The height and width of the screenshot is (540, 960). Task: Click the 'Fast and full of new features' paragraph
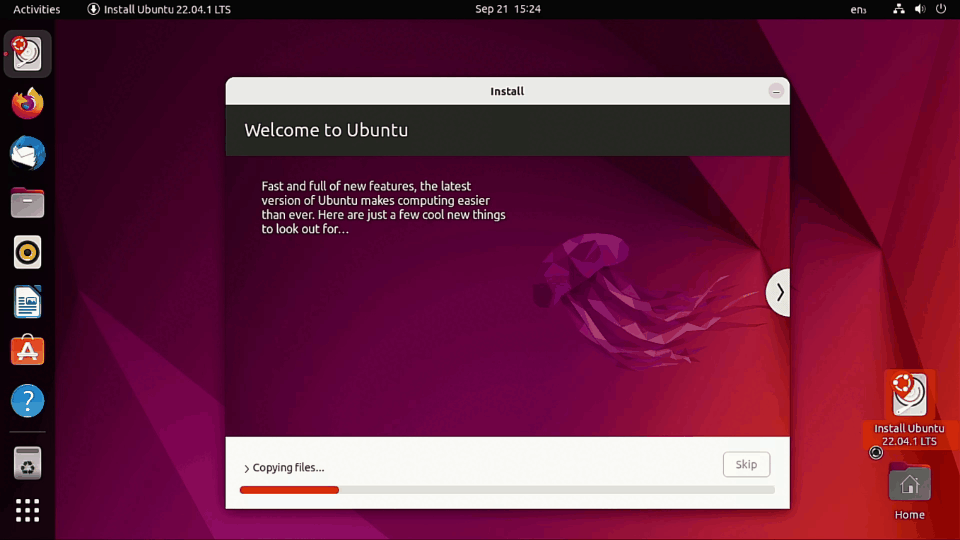pyautogui.click(x=383, y=208)
